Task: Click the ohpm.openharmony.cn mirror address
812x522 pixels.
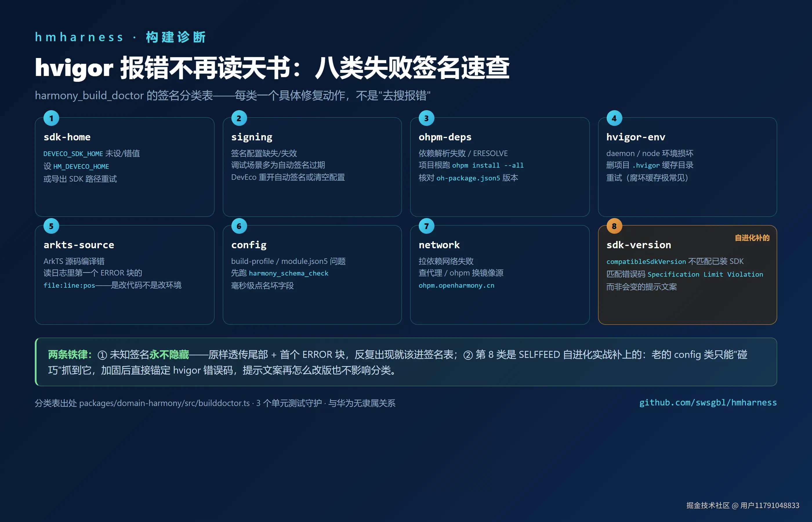Action: coord(456,285)
